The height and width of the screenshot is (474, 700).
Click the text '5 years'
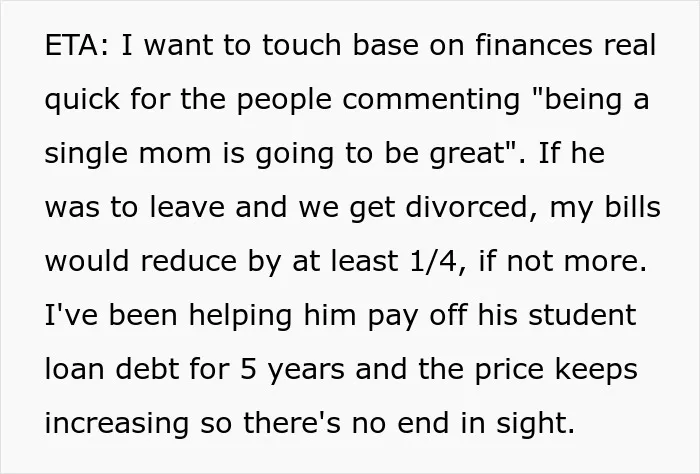pos(292,370)
